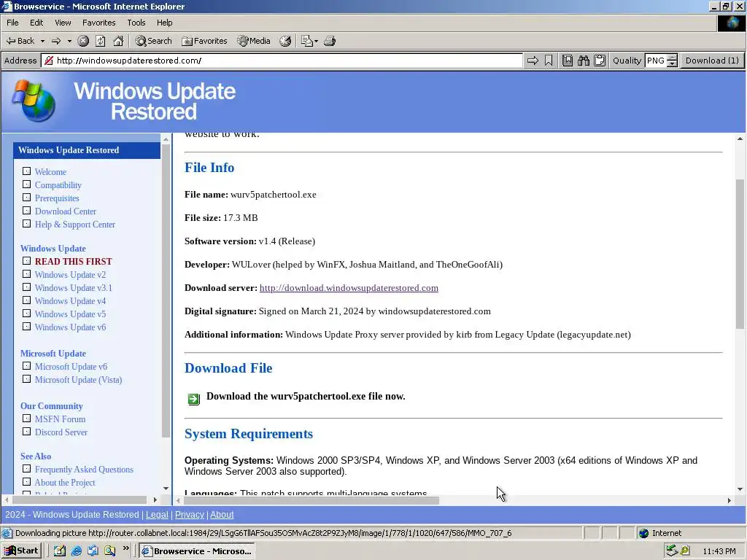Open the About footer link
The image size is (747, 560).
pyautogui.click(x=222, y=515)
